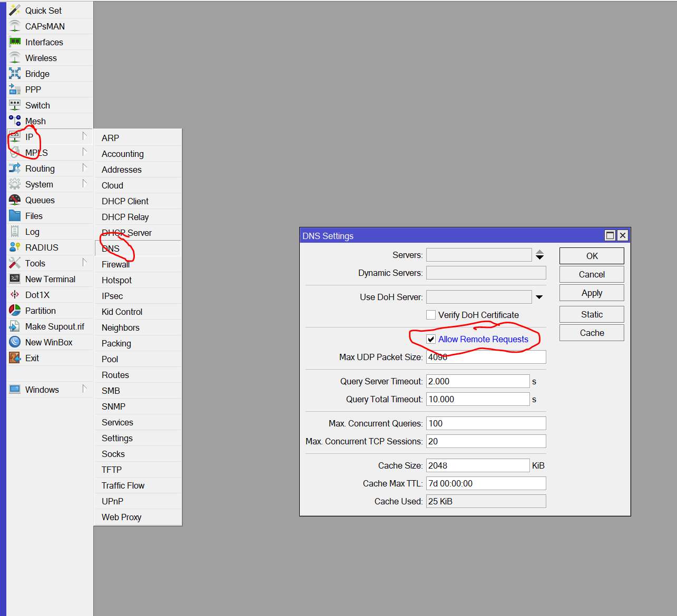Select Routes in IP submenu

[138, 375]
